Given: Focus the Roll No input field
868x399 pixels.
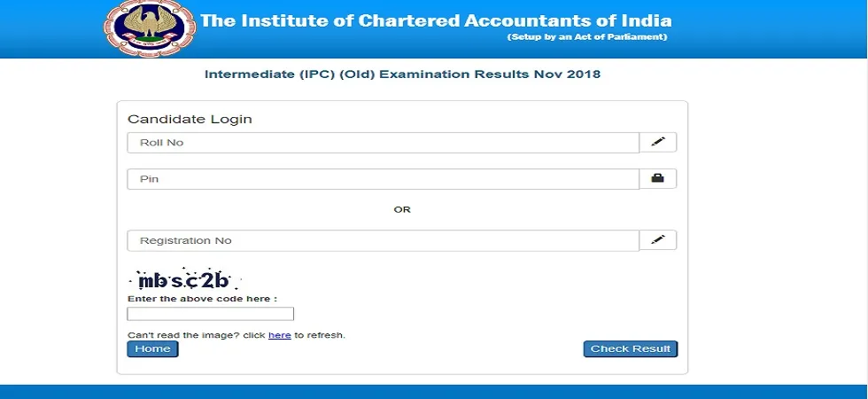Looking at the screenshot, I should [x=383, y=143].
